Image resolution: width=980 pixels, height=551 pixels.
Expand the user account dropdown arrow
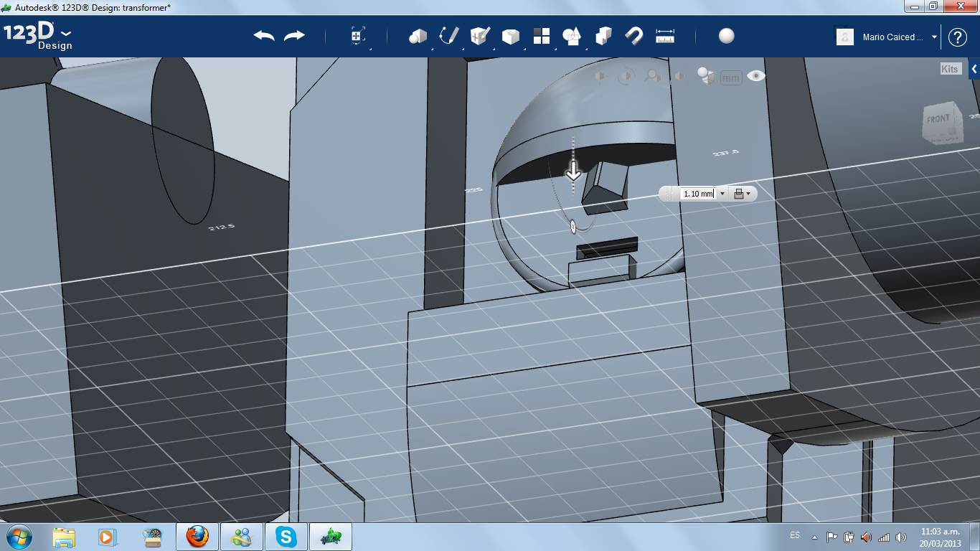coord(934,37)
